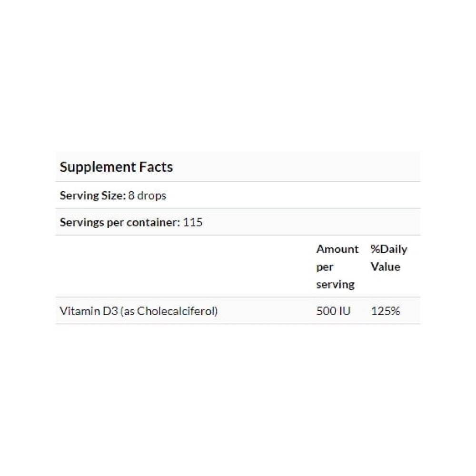The image size is (476, 476).
Task: Click the 115 servings value
Action: tap(193, 222)
